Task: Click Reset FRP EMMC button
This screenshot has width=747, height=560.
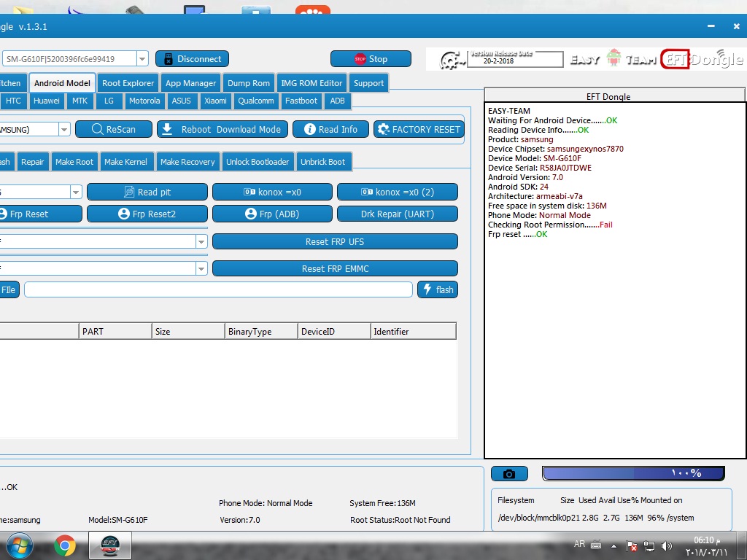Action: pos(335,268)
